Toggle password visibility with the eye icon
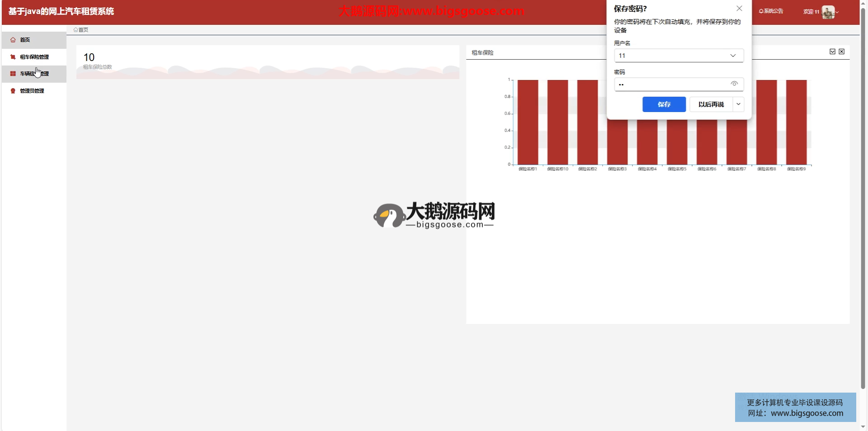This screenshot has height=431, width=868. coord(734,84)
